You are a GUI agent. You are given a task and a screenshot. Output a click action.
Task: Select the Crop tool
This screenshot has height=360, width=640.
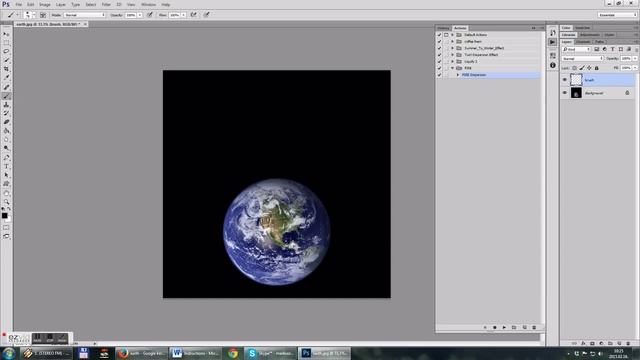click(6, 69)
